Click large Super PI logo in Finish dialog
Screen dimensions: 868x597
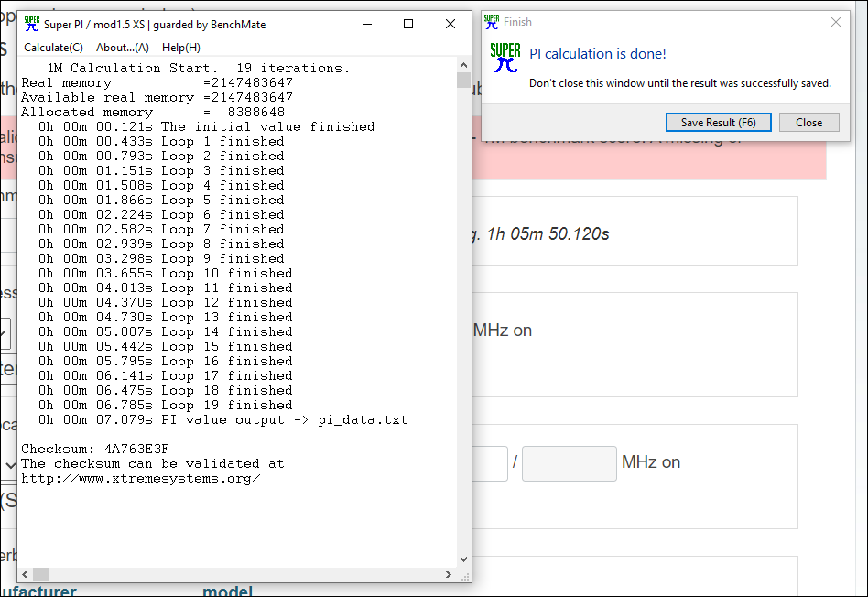click(505, 58)
